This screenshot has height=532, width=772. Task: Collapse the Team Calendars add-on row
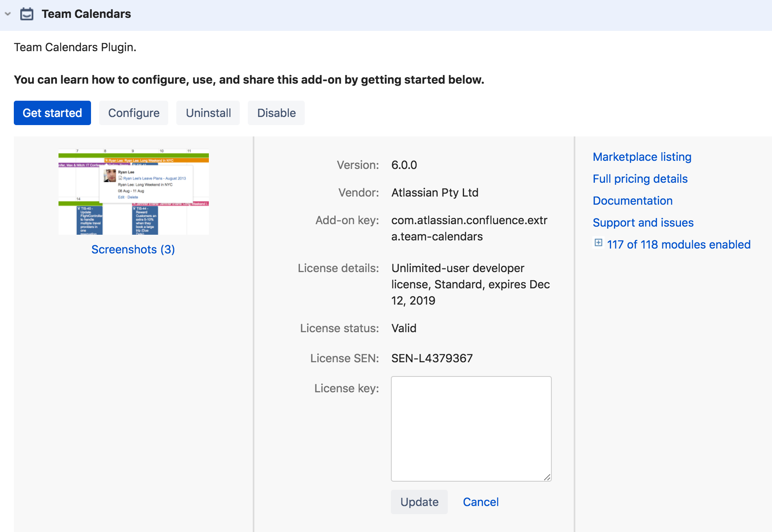coord(8,14)
